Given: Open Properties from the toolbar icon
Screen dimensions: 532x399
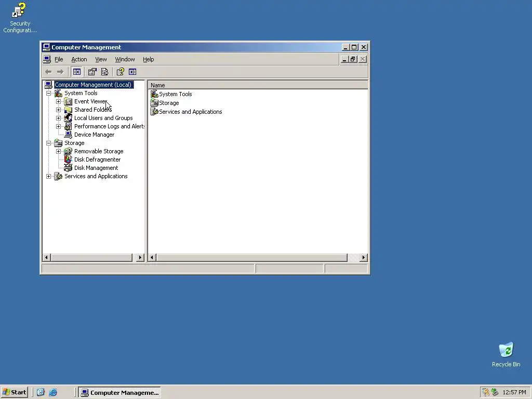Looking at the screenshot, I should pyautogui.click(x=92, y=72).
